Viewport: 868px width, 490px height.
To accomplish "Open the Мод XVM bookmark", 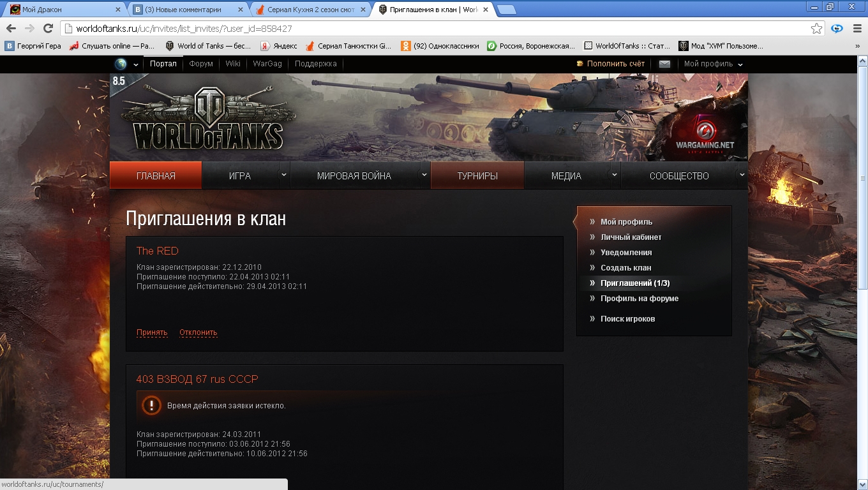I will coord(721,46).
